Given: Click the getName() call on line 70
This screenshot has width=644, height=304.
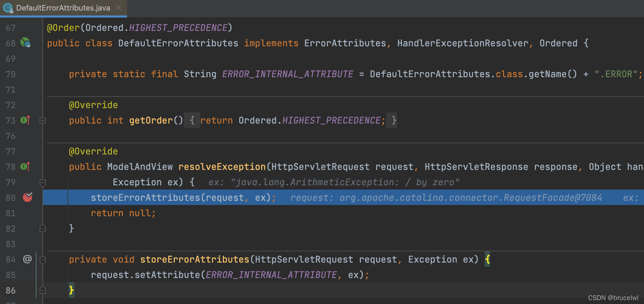Looking at the screenshot, I should 553,74.
